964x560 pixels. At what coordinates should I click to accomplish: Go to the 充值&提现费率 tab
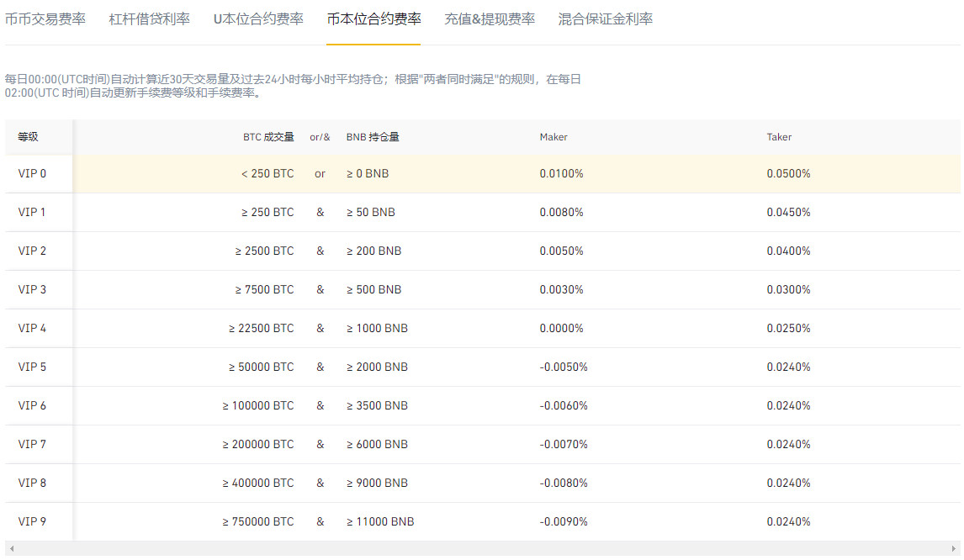(490, 18)
